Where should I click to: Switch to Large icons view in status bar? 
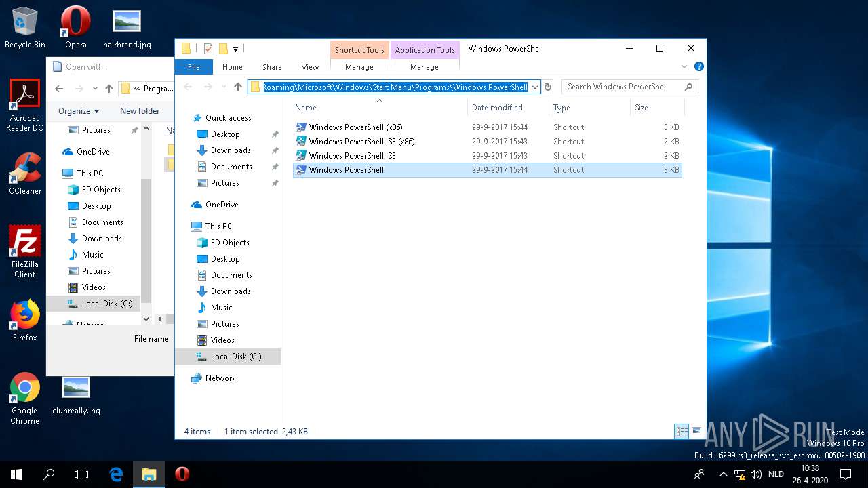(x=696, y=431)
